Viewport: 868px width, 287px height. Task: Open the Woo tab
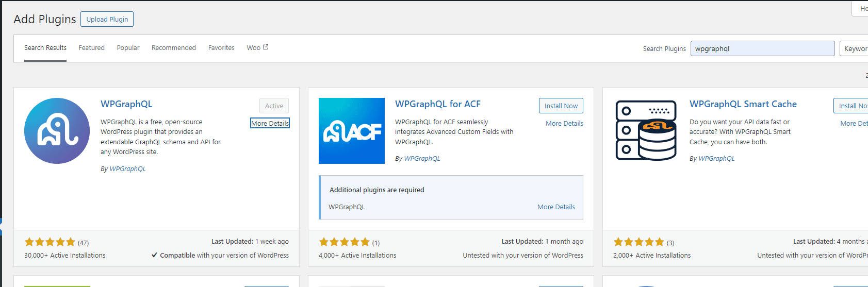point(257,47)
